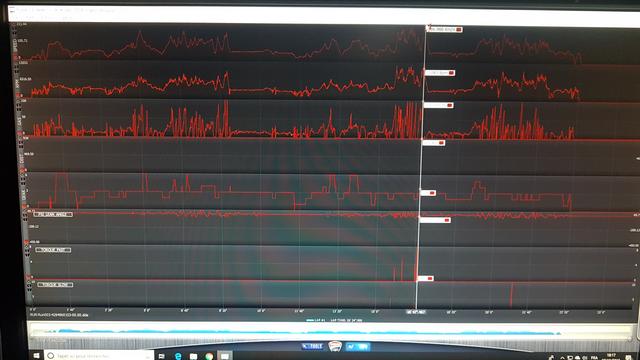Click the speed cursor value tag

[x=444, y=29]
